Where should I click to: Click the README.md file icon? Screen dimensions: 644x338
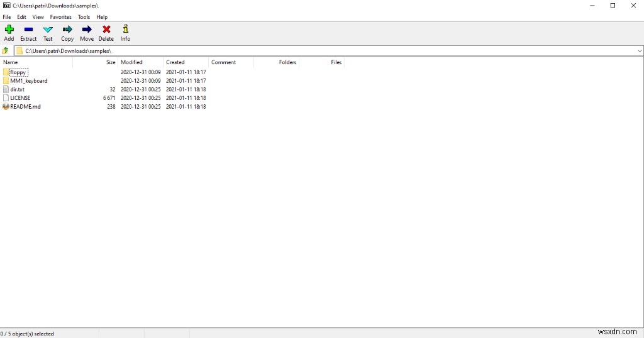(x=6, y=107)
